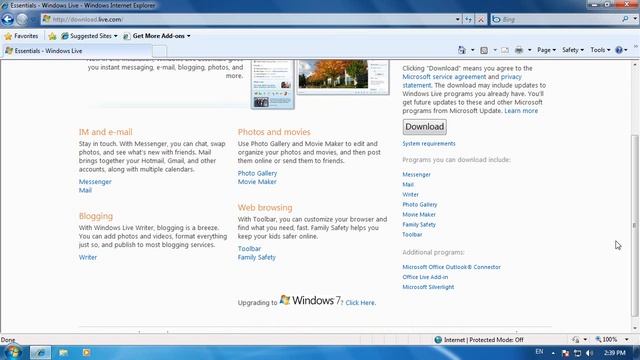Open zoom level 100% dropdown arrow
This screenshot has height=360, width=640.
coord(627,340)
